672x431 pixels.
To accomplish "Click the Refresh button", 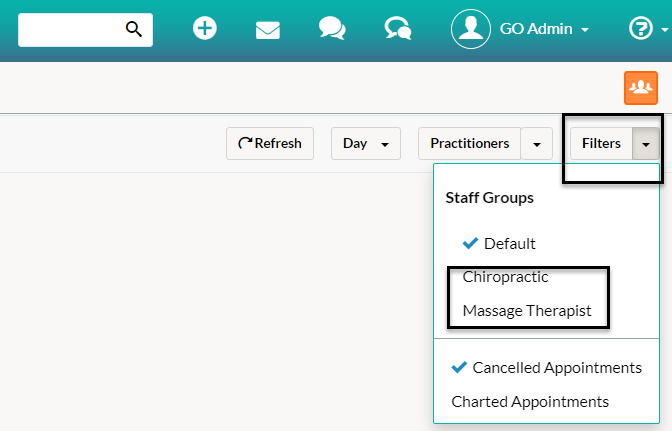I will [270, 144].
